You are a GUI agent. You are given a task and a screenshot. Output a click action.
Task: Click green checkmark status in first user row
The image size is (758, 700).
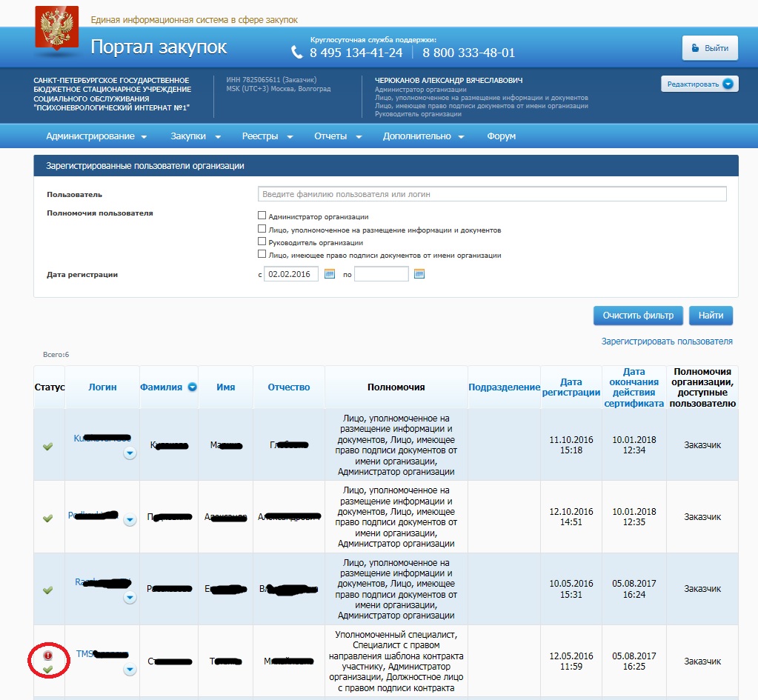(48, 446)
